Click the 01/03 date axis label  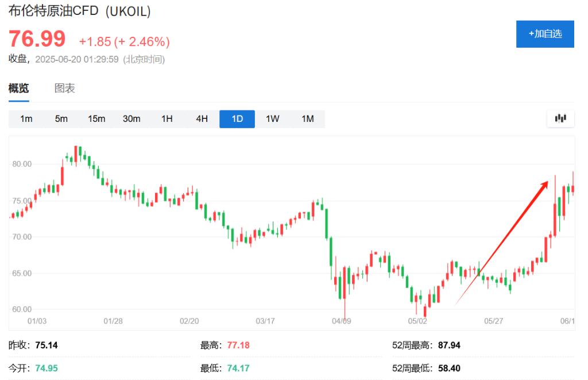tap(37, 321)
